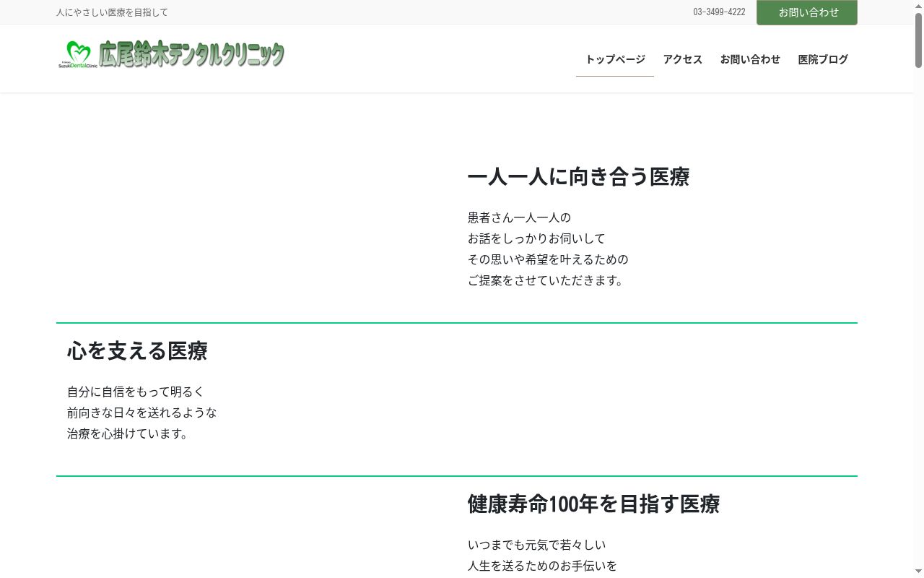The height and width of the screenshot is (578, 924).
Task: Select the heading 一人一人に向き合う医療
Action: tap(578, 177)
